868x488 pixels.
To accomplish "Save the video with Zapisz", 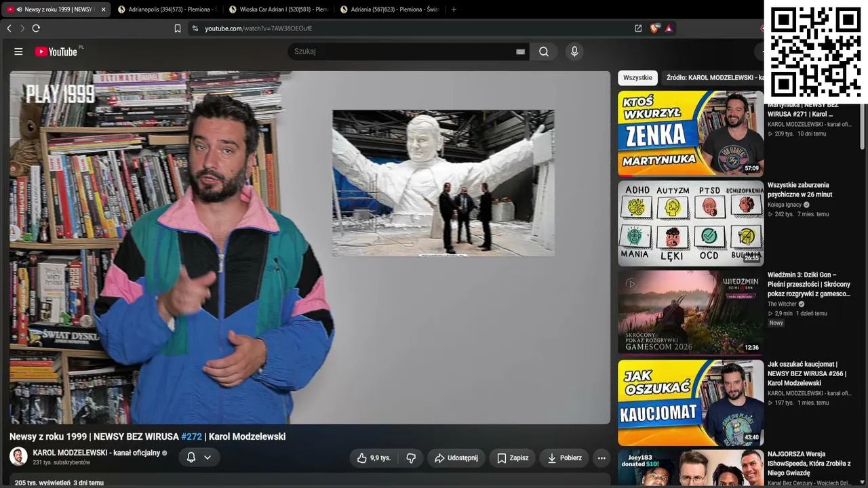I will pos(513,458).
